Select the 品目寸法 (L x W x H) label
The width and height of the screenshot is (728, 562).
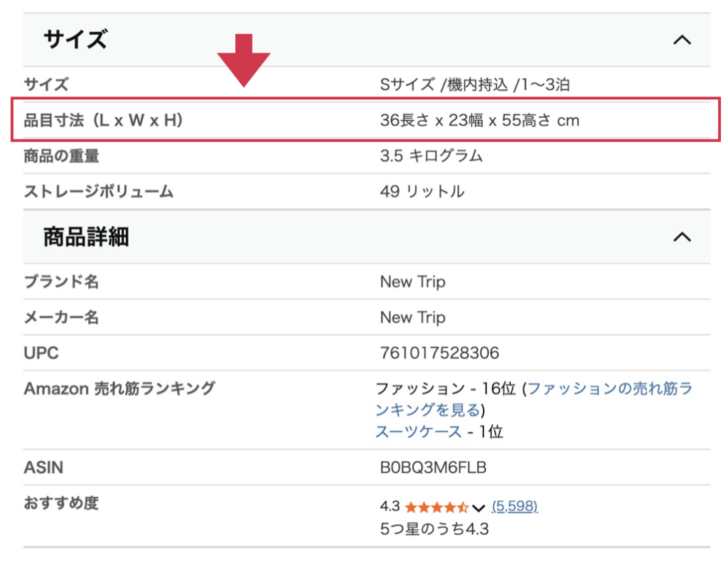point(104,121)
